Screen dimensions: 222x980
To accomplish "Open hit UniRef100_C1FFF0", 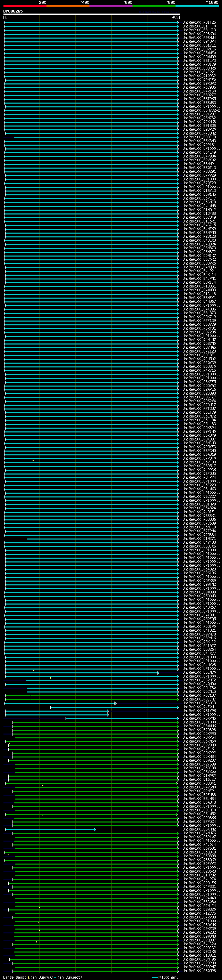I will tap(199, 26).
